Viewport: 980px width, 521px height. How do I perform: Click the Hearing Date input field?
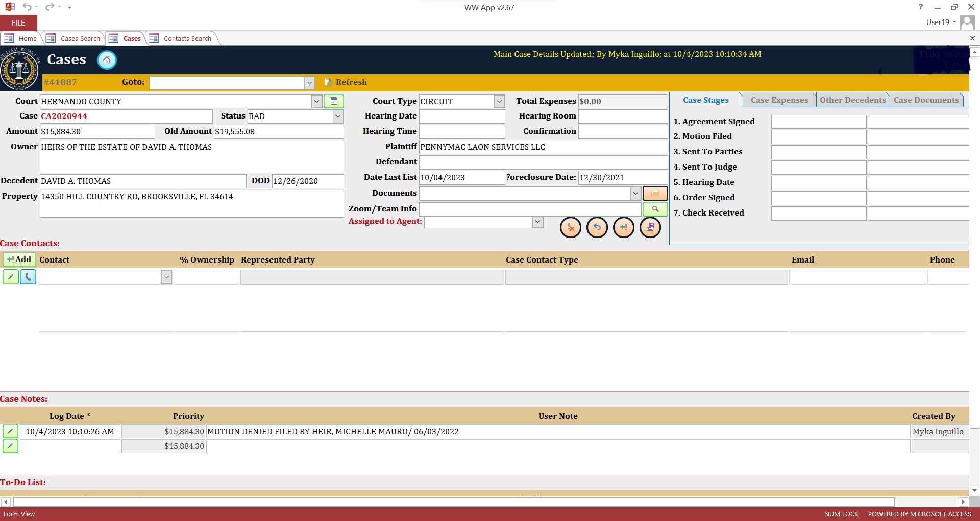click(x=462, y=116)
